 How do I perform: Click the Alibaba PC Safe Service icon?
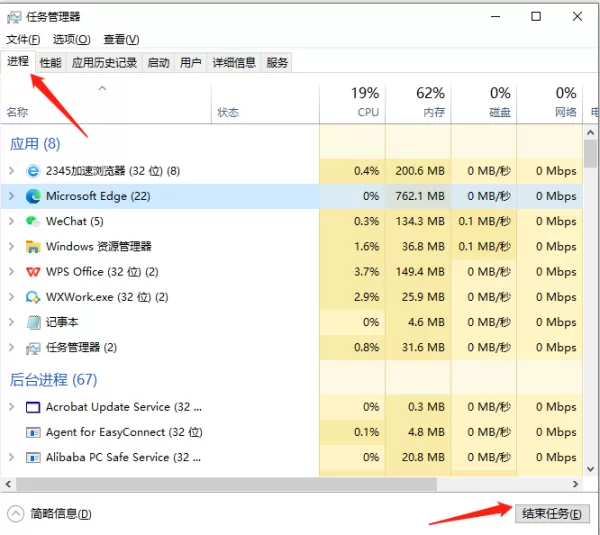click(33, 458)
